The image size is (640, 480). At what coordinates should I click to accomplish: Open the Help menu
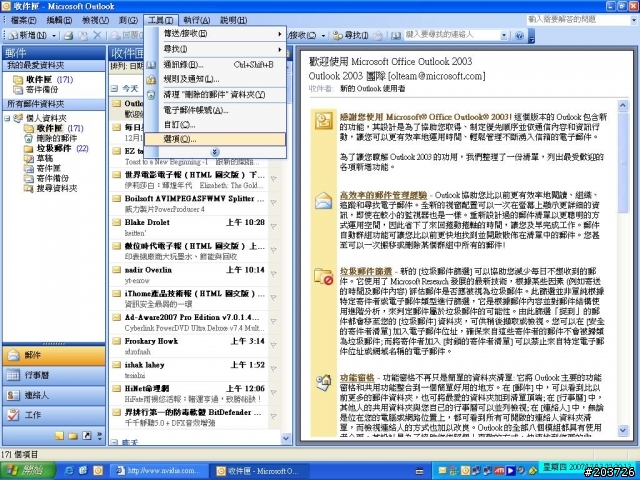[233, 20]
